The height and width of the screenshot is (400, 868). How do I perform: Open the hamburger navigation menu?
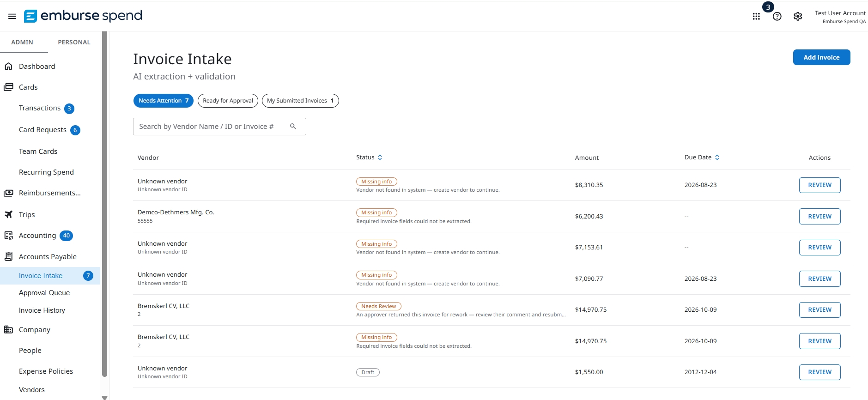(x=12, y=16)
